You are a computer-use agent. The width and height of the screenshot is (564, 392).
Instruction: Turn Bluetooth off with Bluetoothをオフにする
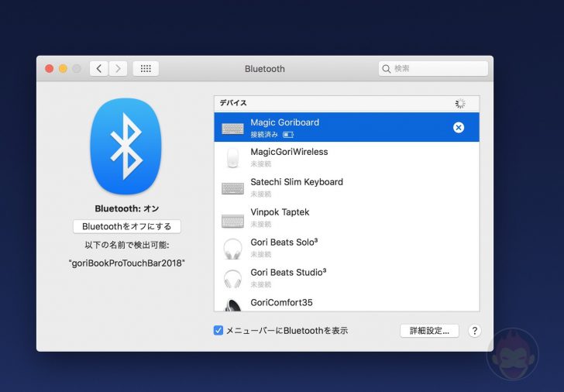pyautogui.click(x=126, y=226)
